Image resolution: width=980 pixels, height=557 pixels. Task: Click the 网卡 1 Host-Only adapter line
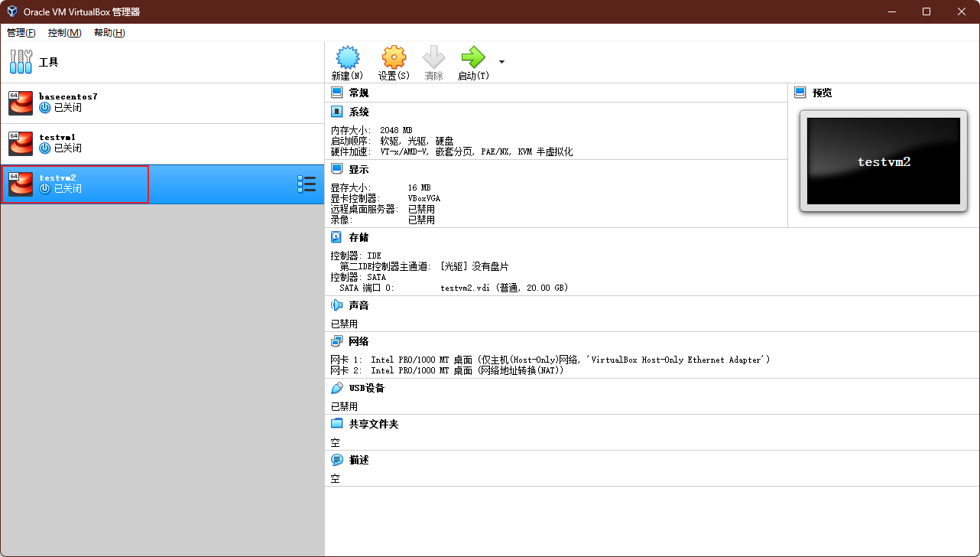point(550,360)
